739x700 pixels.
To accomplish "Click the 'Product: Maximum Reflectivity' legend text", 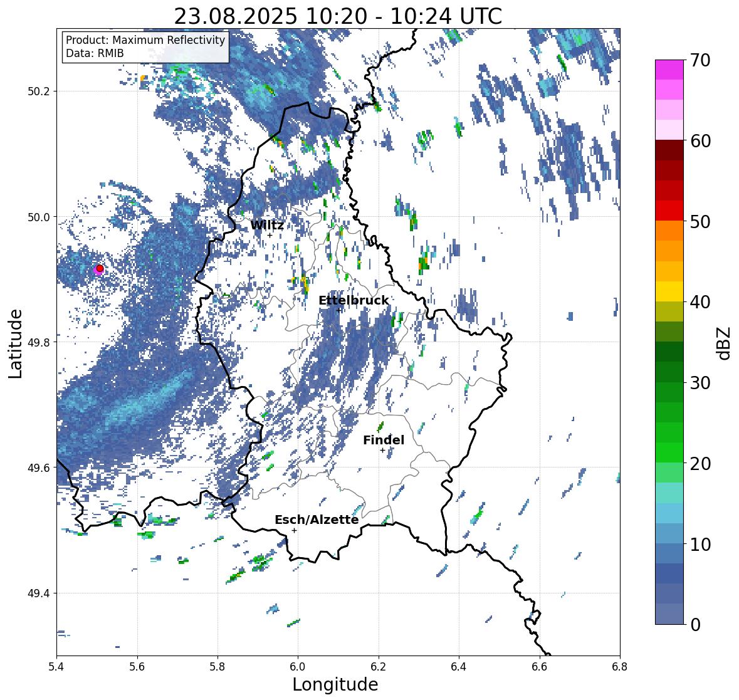I will [145, 40].
